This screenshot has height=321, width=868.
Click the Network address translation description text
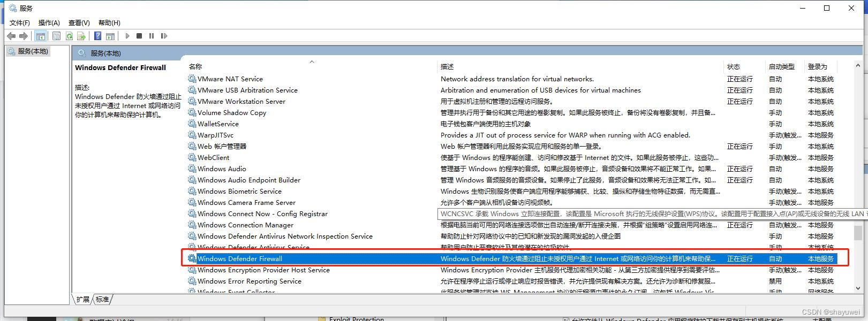[517, 79]
